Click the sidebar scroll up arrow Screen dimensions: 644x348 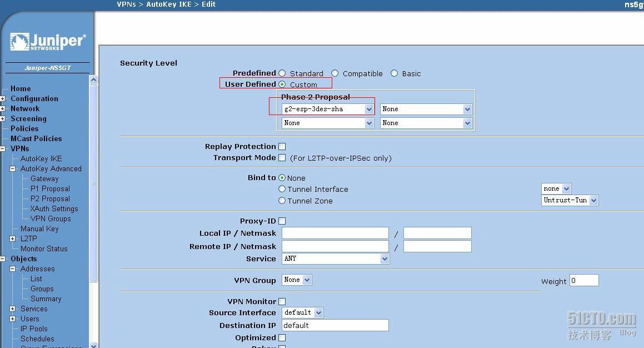[x=94, y=79]
